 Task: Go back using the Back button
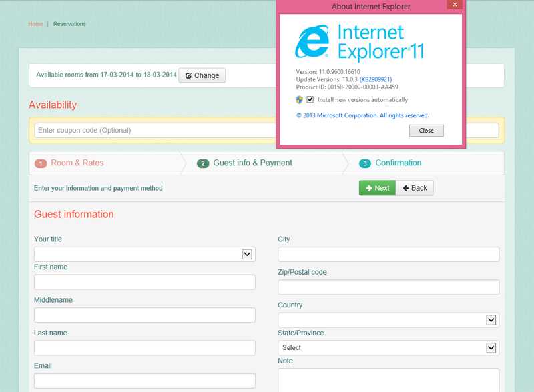pyautogui.click(x=415, y=188)
